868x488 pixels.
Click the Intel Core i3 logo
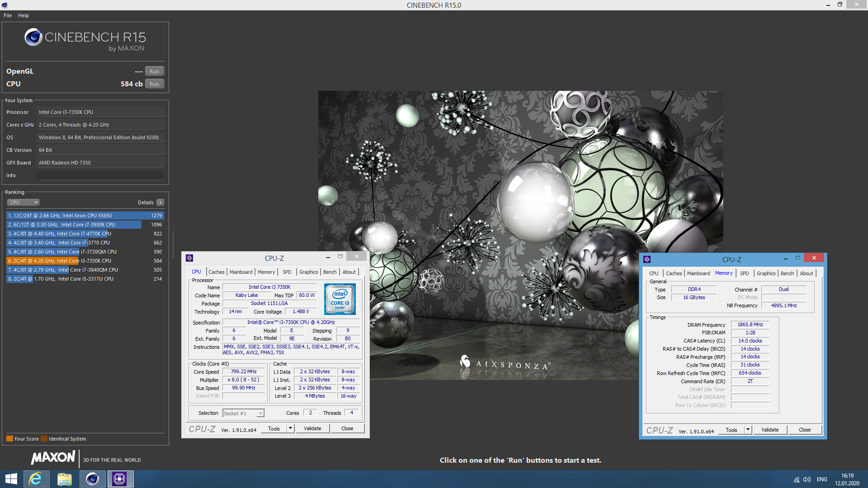340,299
